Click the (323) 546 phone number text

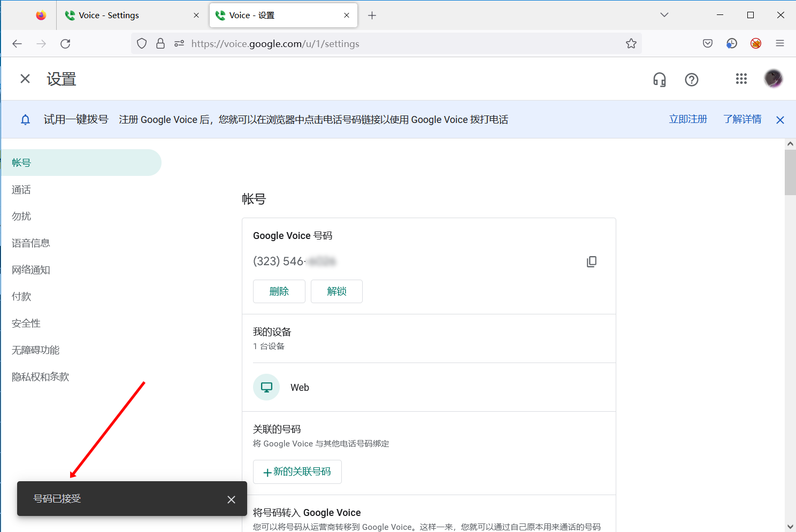295,261
